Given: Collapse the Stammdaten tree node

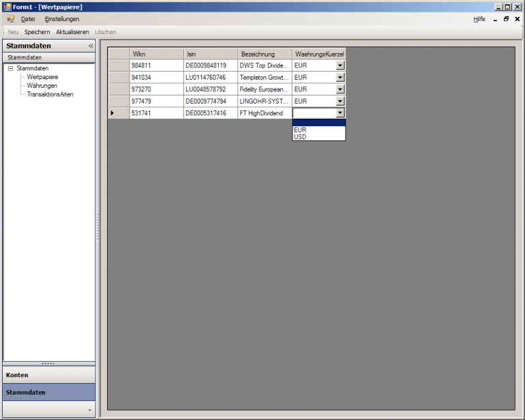Looking at the screenshot, I should [x=10, y=68].
